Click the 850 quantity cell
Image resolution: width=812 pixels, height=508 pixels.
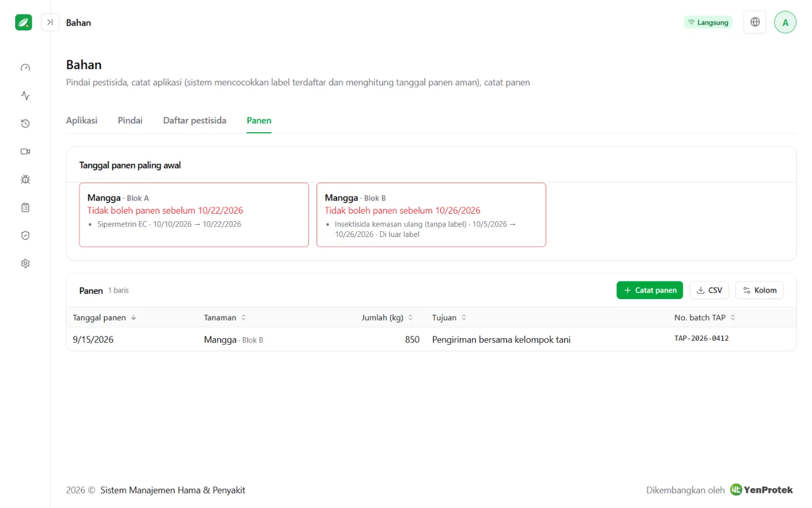coord(412,339)
